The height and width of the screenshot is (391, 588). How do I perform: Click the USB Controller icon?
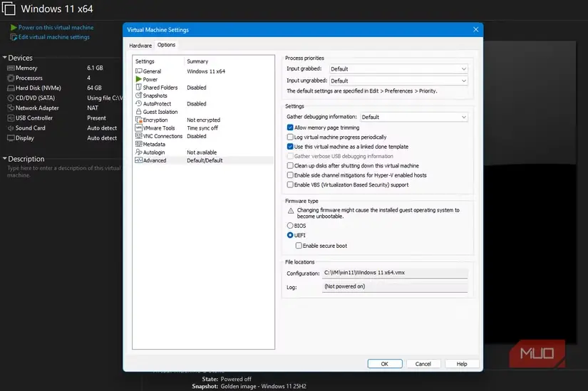11,118
